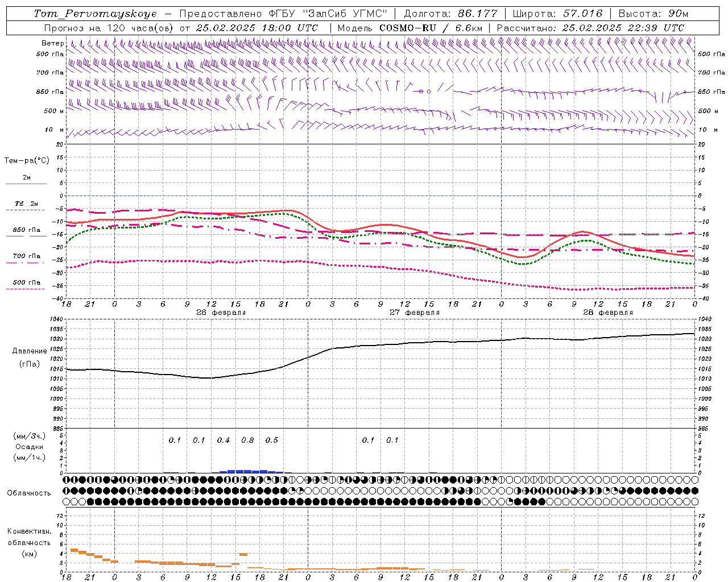
Task: Click the Tom_Pervomayskoye station title
Action: tap(95, 14)
